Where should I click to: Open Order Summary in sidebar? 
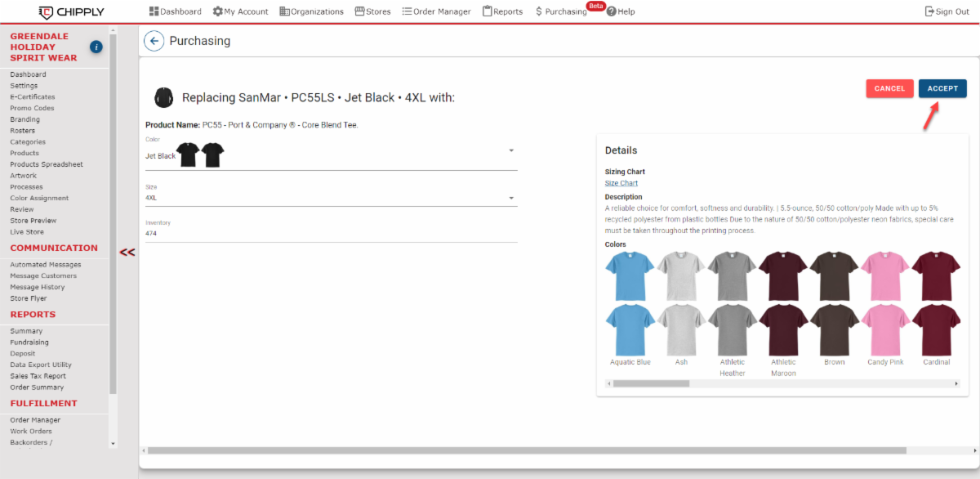point(37,387)
